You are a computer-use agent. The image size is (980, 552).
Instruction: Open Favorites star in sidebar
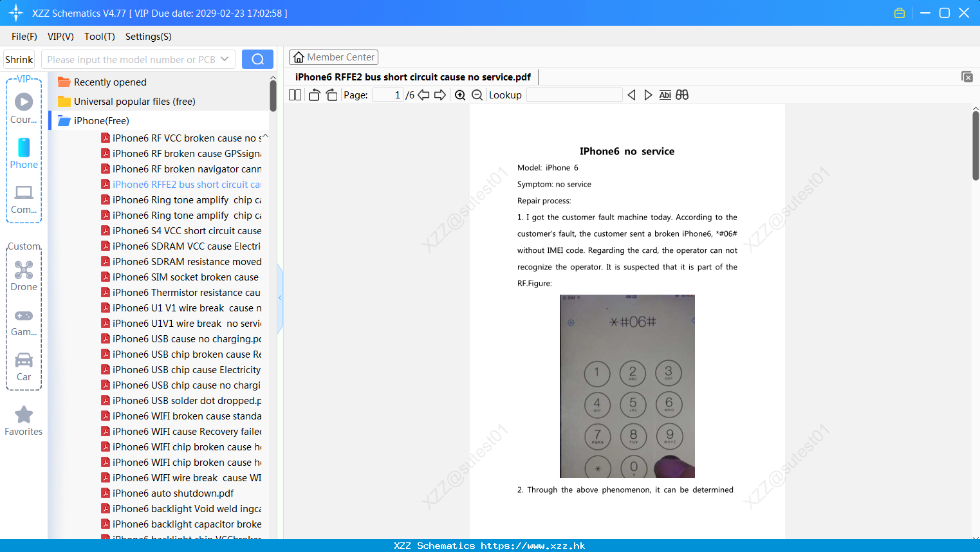pos(24,421)
